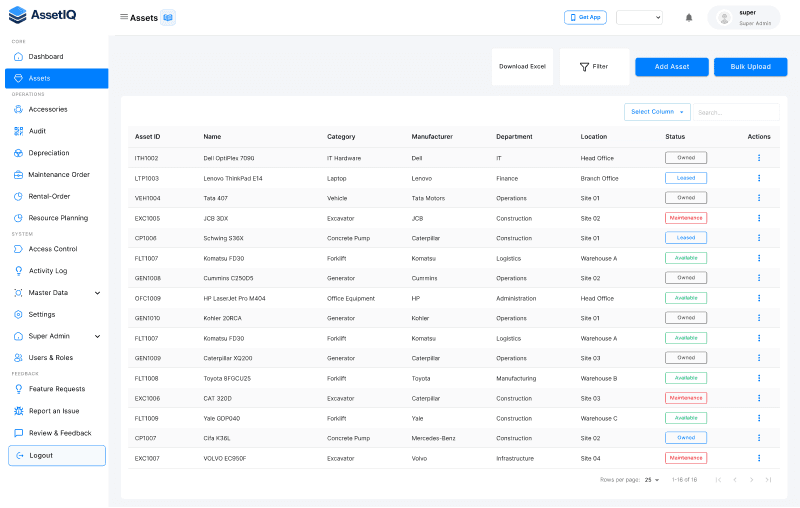Focus the table Search field
This screenshot has height=508, width=800.
click(x=736, y=112)
